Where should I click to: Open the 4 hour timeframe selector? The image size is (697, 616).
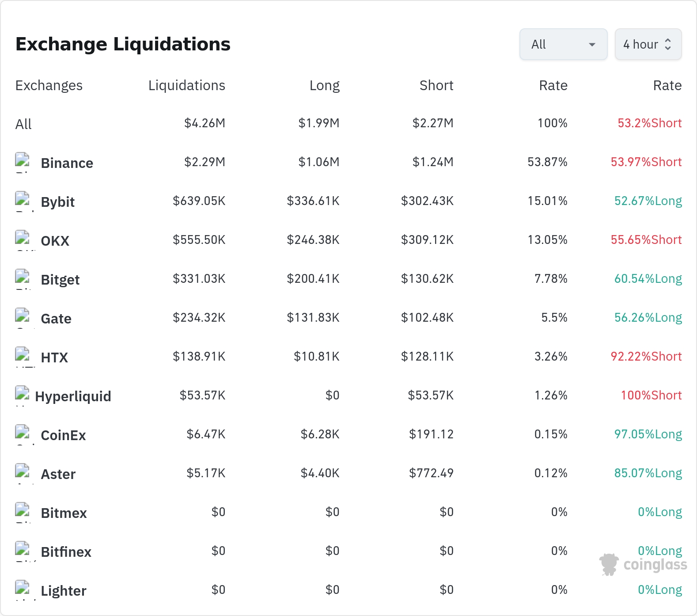(648, 44)
